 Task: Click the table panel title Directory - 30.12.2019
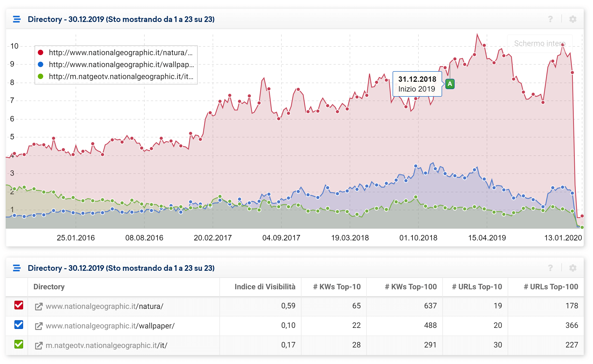pyautogui.click(x=121, y=268)
